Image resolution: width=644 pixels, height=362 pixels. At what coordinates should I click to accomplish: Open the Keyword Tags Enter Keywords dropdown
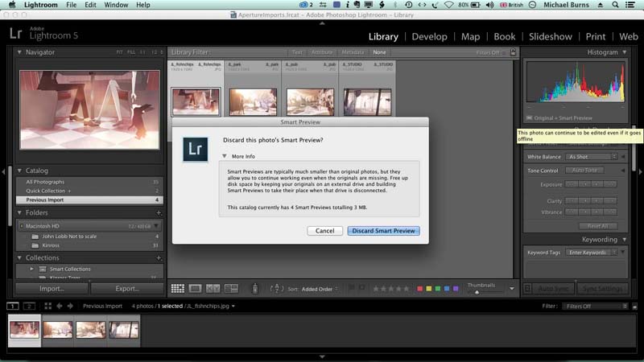[592, 253]
